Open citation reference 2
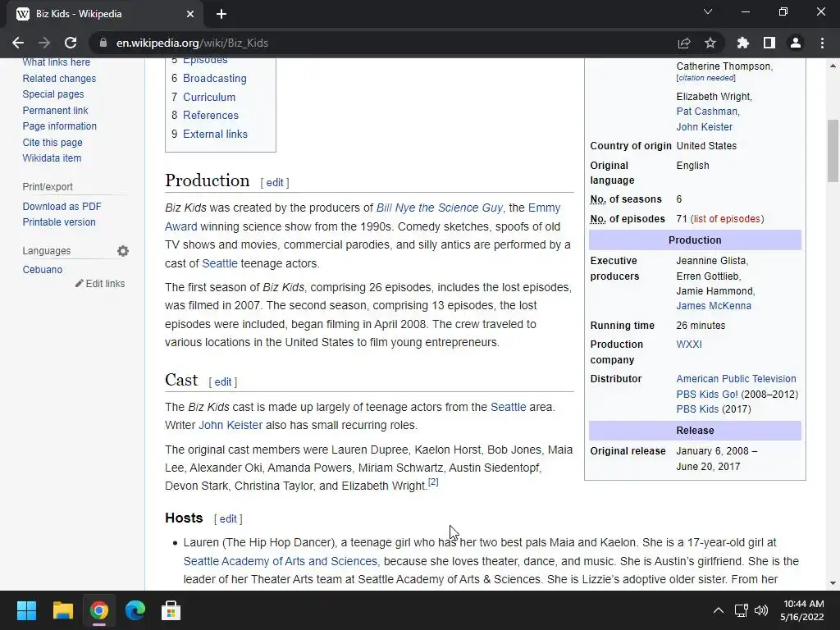The width and height of the screenshot is (840, 630). 433,482
